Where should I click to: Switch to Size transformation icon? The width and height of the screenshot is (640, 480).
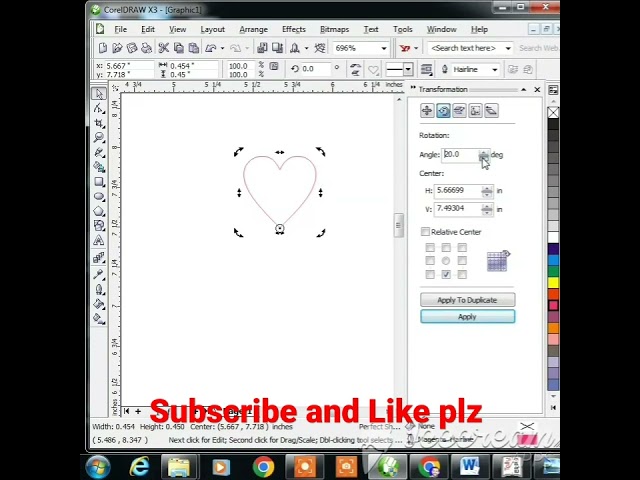(x=475, y=110)
